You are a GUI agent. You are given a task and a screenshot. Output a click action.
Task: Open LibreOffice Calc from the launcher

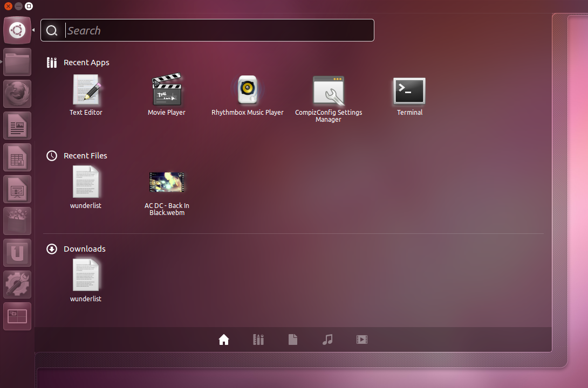tap(17, 157)
